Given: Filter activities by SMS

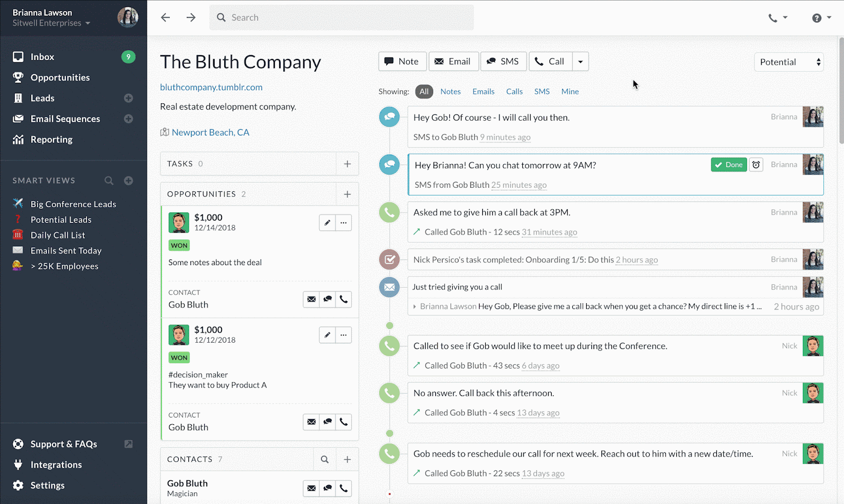Looking at the screenshot, I should click(542, 92).
